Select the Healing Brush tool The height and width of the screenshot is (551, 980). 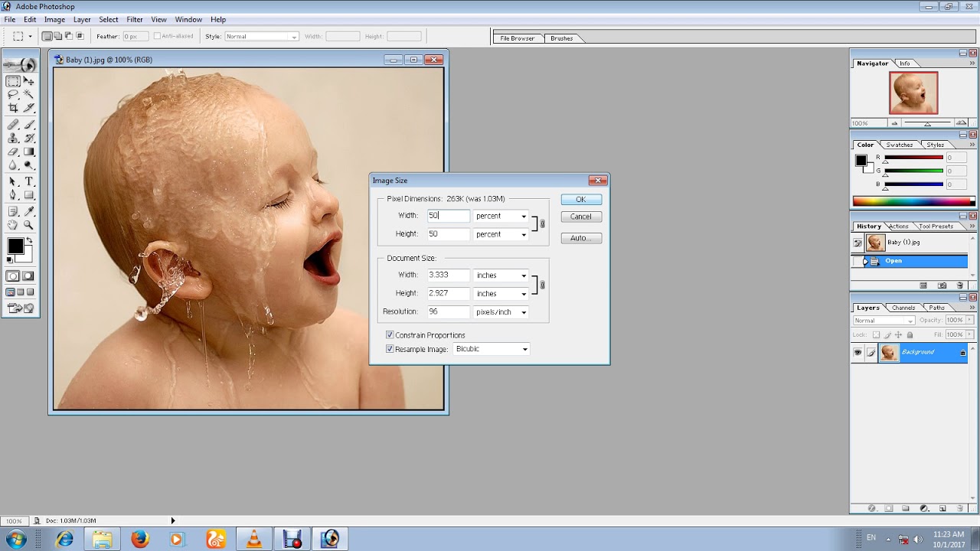(13, 125)
